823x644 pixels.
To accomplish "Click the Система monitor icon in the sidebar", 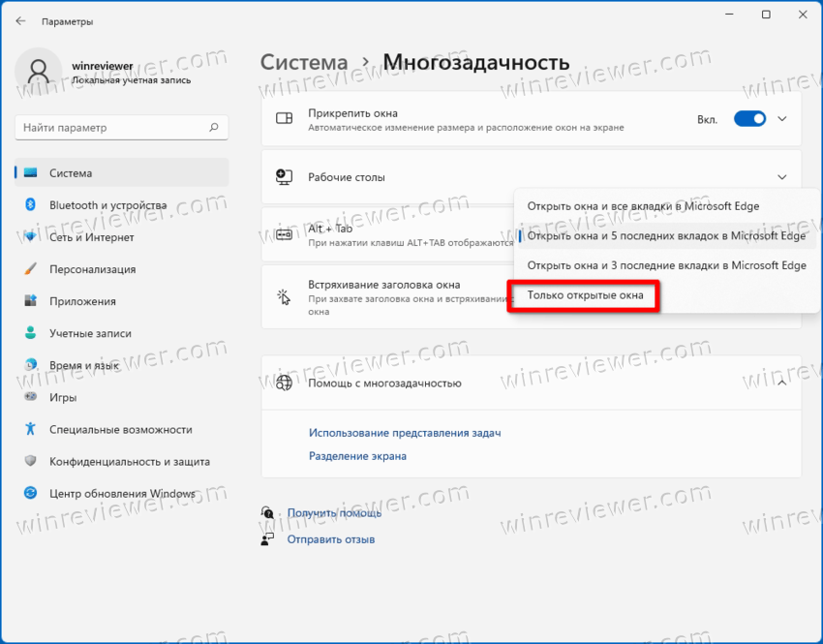I will (30, 172).
